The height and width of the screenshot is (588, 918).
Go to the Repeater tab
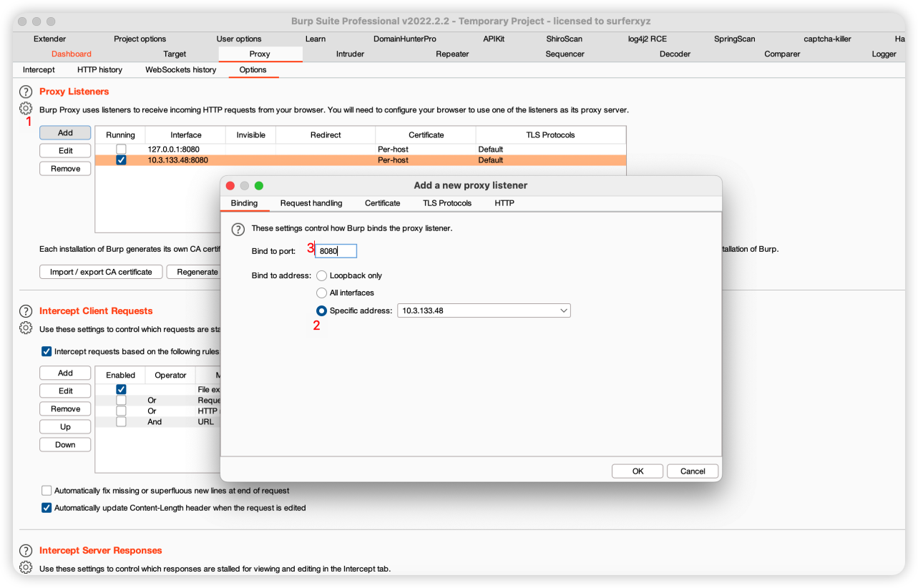(x=452, y=54)
